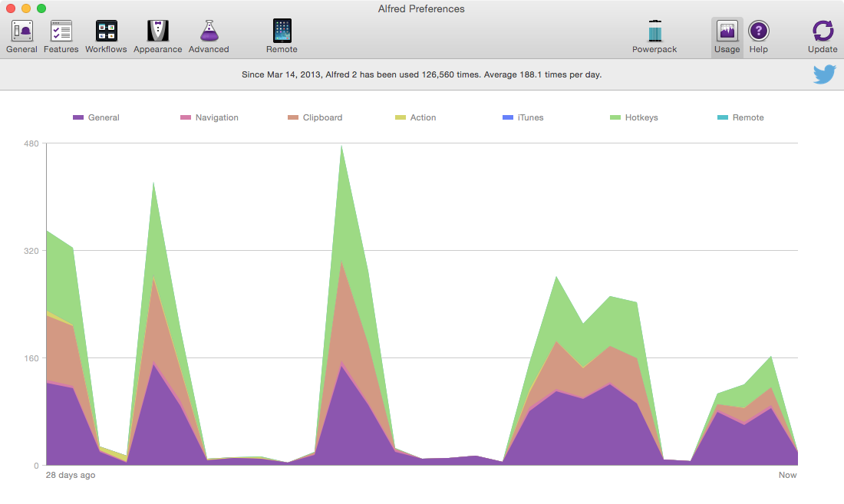Maximize the window with green button

pos(41,8)
